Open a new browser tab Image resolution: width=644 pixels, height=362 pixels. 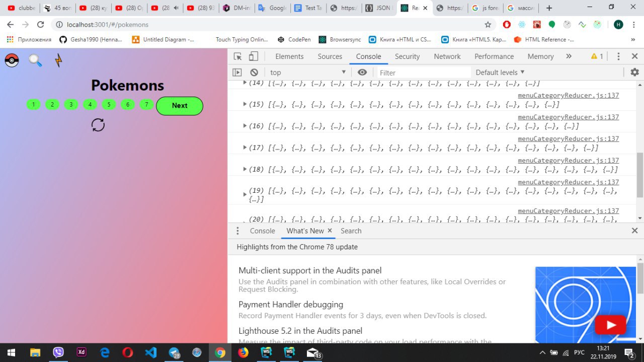point(549,8)
